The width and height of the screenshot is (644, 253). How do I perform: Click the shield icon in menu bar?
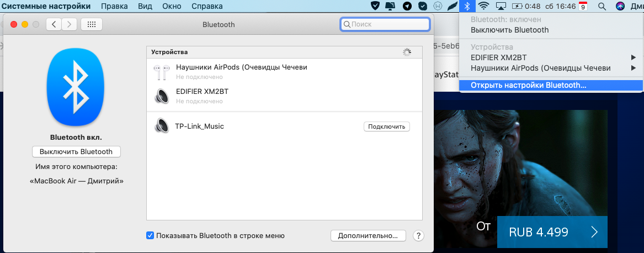pos(375,6)
